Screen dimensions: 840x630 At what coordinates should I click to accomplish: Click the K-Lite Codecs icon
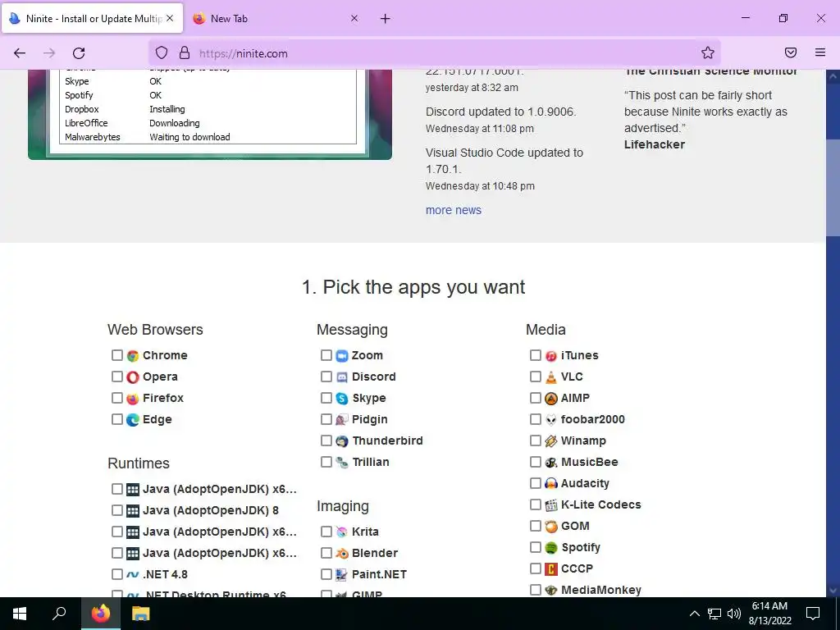[x=550, y=505]
